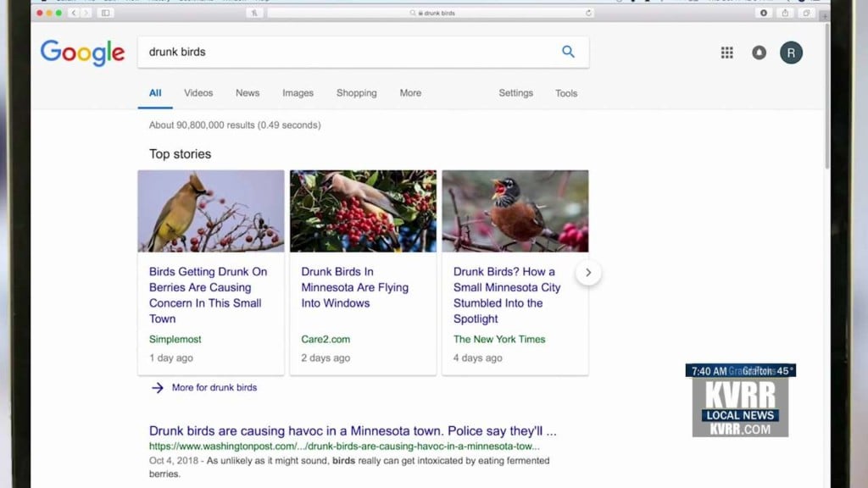This screenshot has height=488, width=868.
Task: Open Simplemost story about birds getting drunk
Action: tap(209, 295)
